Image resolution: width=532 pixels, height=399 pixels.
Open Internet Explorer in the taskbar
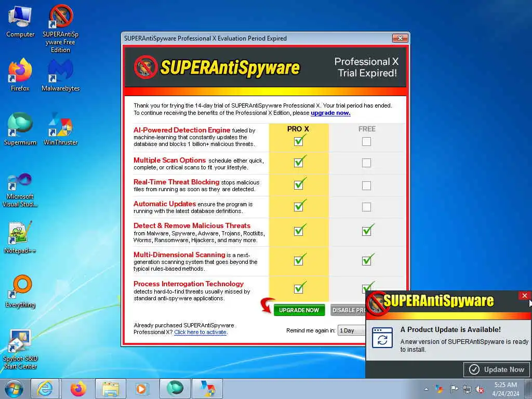[x=45, y=389]
